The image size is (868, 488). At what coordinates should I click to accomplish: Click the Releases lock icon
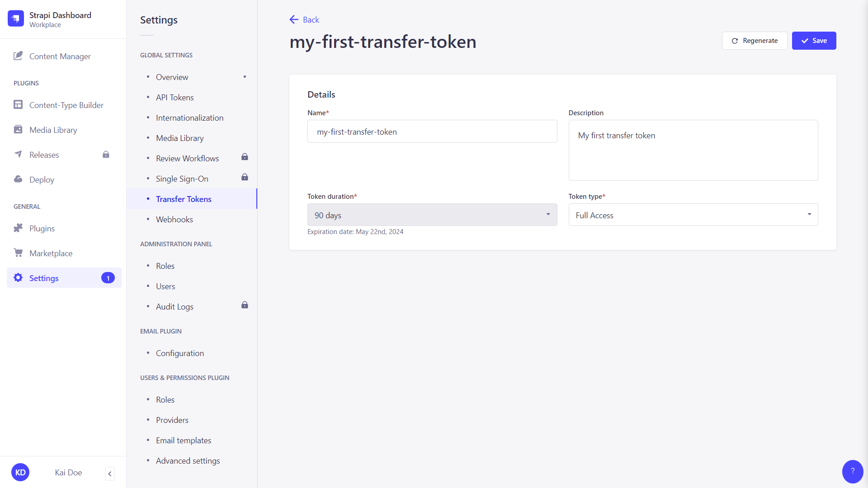pyautogui.click(x=106, y=155)
